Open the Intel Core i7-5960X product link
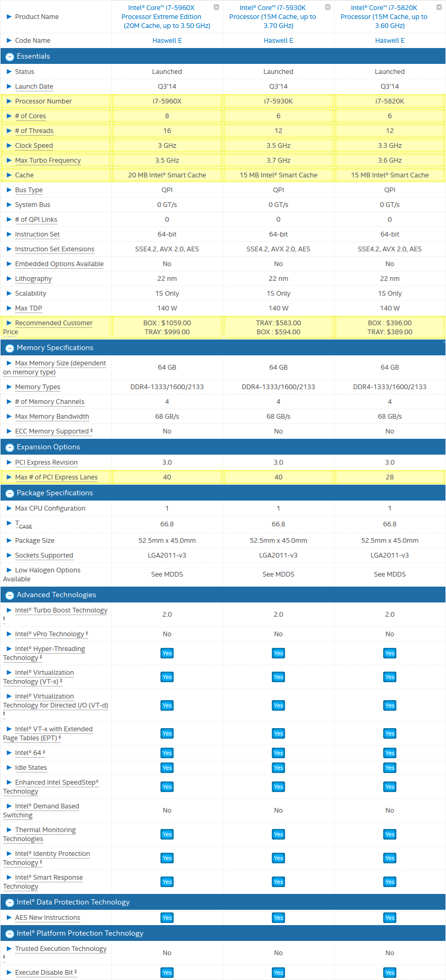 pyautogui.click(x=167, y=16)
